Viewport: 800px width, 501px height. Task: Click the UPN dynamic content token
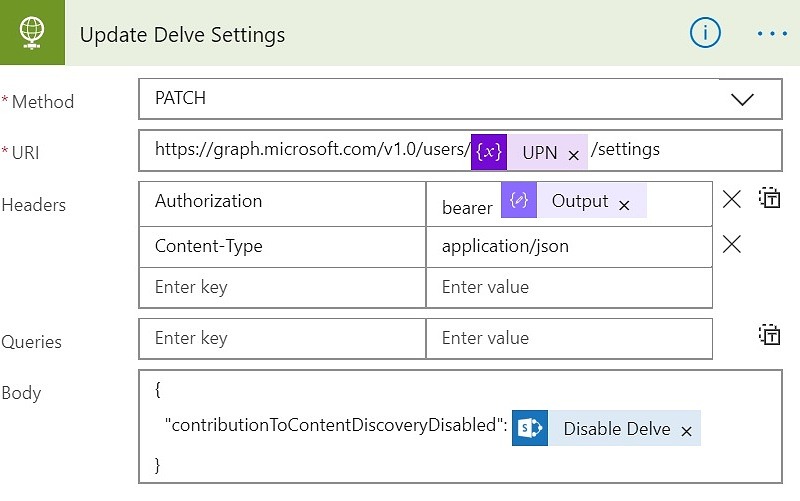(530, 152)
